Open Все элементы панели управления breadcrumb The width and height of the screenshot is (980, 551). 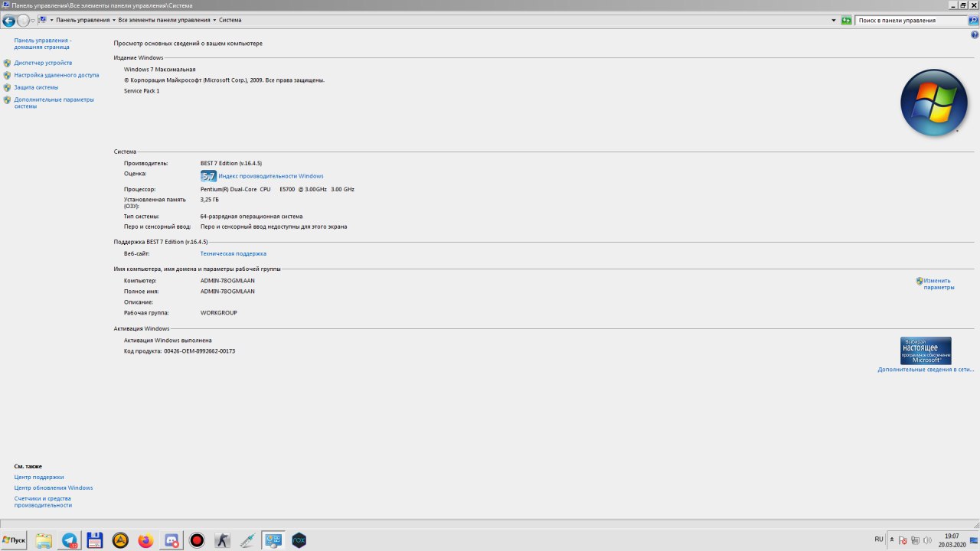164,20
